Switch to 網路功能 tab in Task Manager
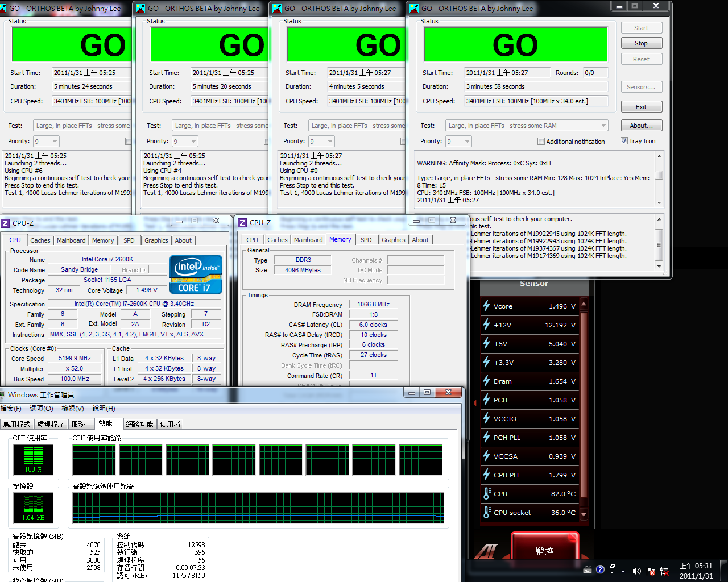Viewport: 728px width, 582px height. click(x=139, y=424)
